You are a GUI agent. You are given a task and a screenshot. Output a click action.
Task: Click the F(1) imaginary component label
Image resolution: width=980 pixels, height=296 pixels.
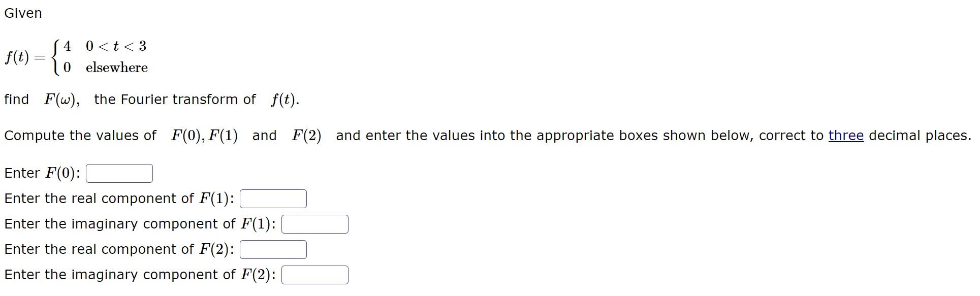click(x=140, y=224)
